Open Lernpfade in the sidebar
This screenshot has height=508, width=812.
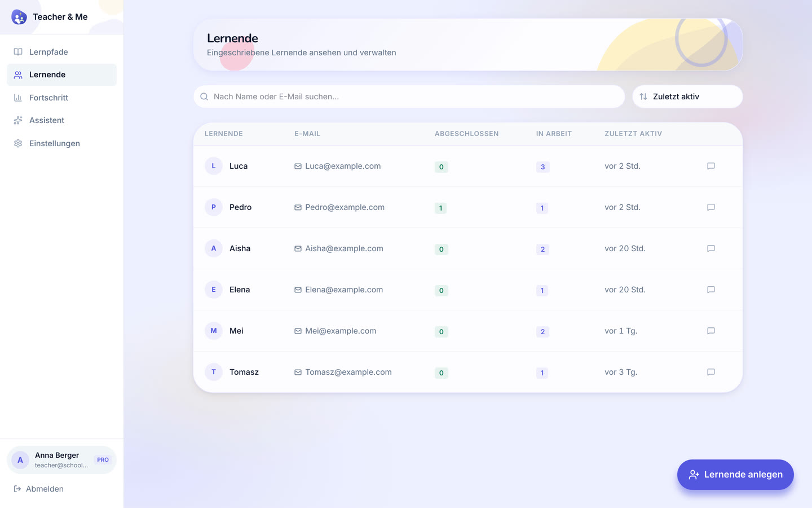pos(61,52)
